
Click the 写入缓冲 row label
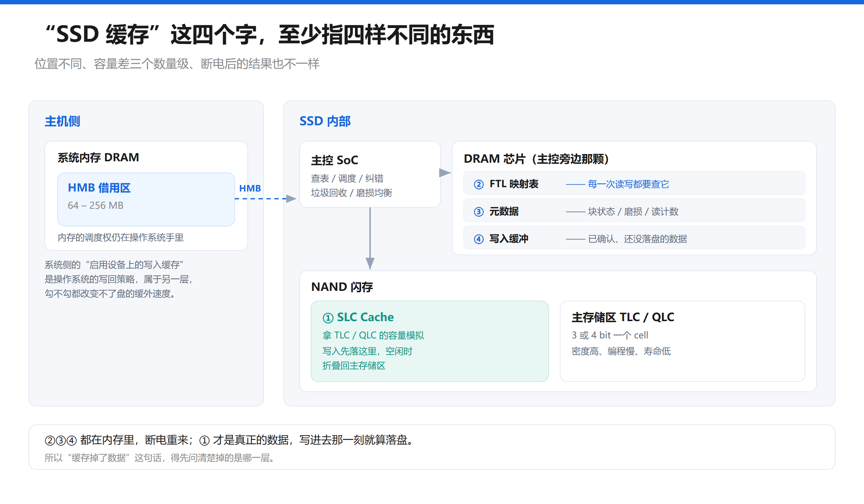pos(509,239)
